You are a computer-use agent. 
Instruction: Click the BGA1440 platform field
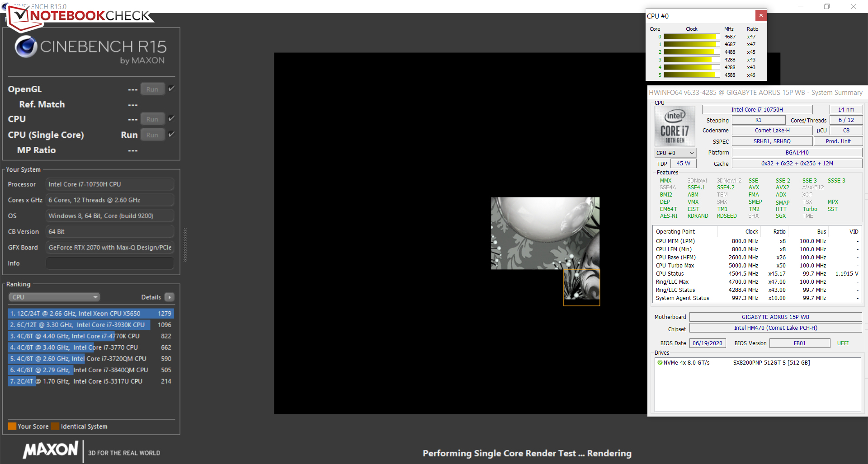point(797,152)
